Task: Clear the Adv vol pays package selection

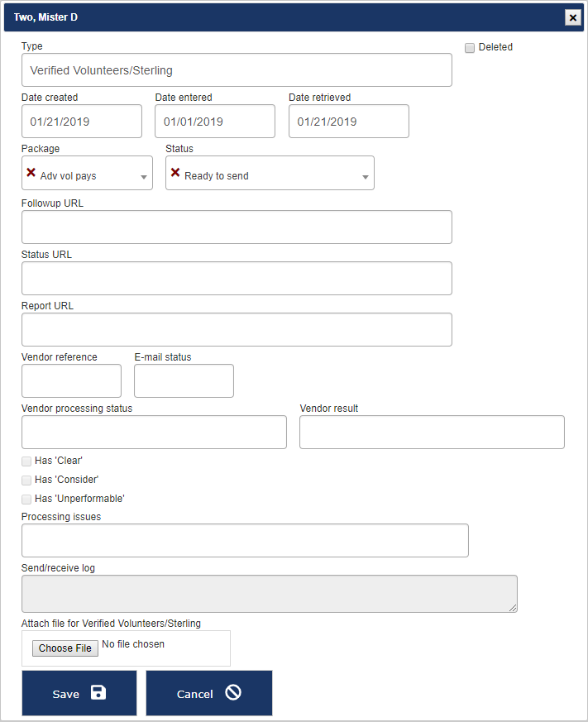Action: (31, 173)
